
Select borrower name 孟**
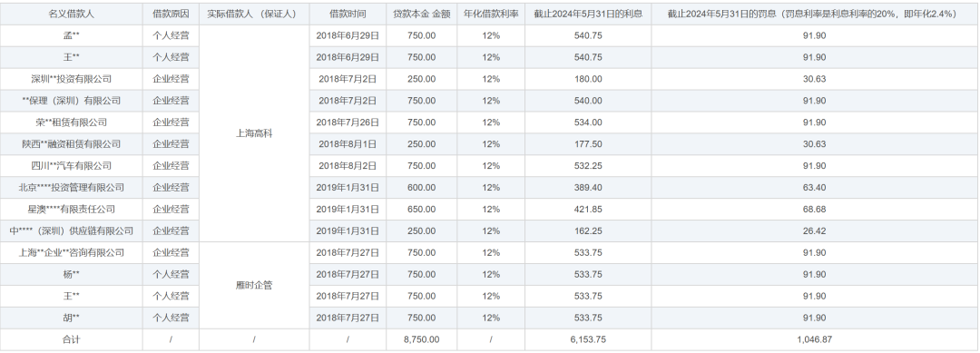[x=72, y=35]
